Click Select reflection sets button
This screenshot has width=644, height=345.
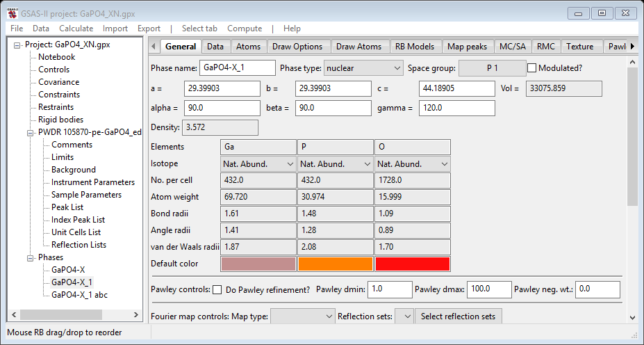[458, 316]
